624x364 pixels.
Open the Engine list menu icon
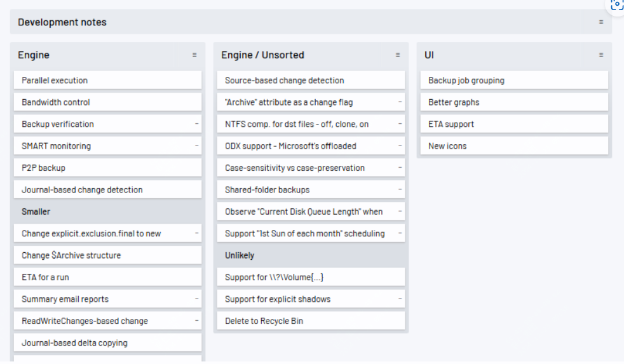pyautogui.click(x=194, y=55)
